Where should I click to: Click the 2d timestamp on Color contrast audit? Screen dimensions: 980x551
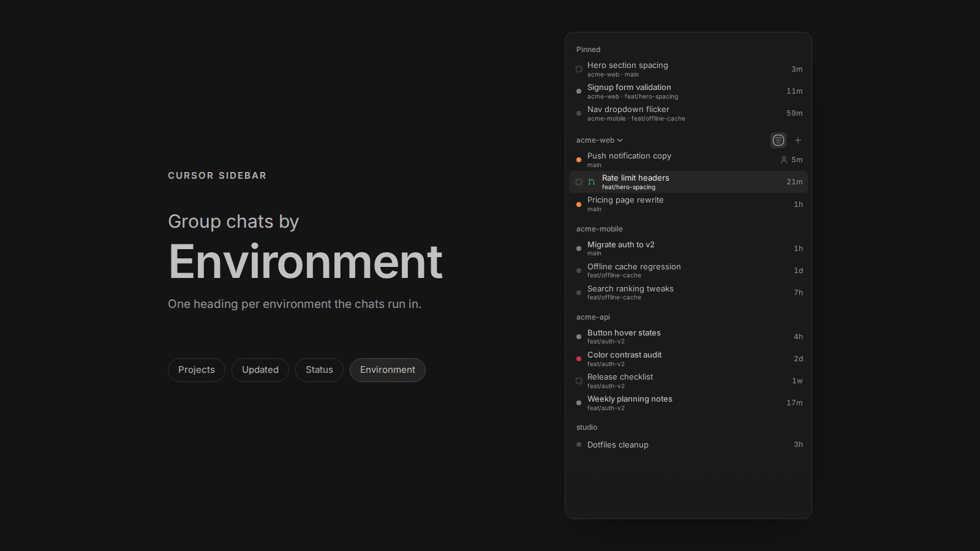coord(798,359)
